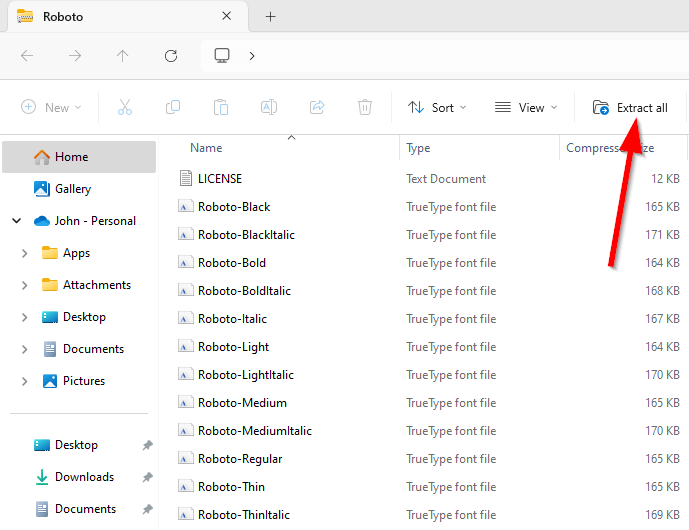The image size is (689, 530).
Task: Sort by Type column header
Action: [418, 148]
